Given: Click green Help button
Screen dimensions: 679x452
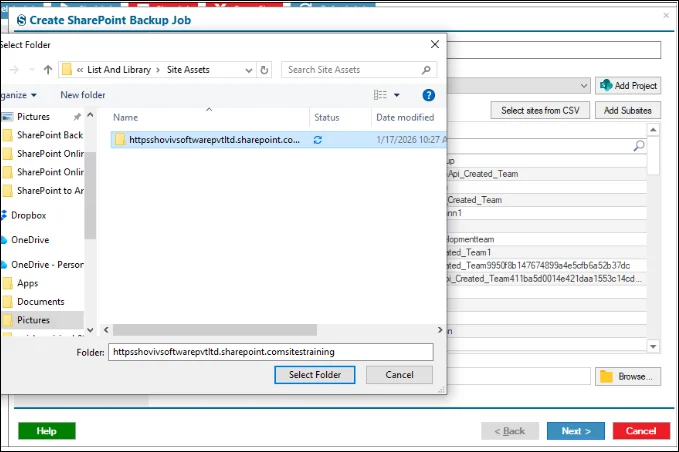Looking at the screenshot, I should tap(47, 431).
